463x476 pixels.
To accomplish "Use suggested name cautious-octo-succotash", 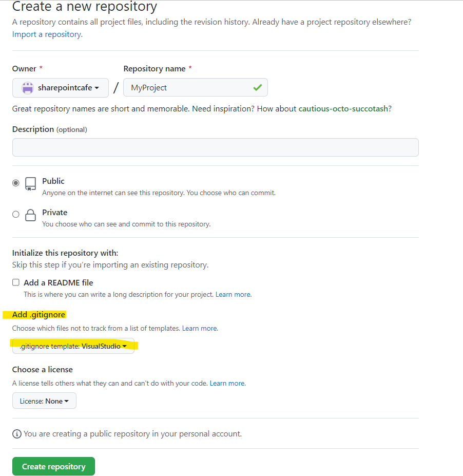I will coord(343,109).
